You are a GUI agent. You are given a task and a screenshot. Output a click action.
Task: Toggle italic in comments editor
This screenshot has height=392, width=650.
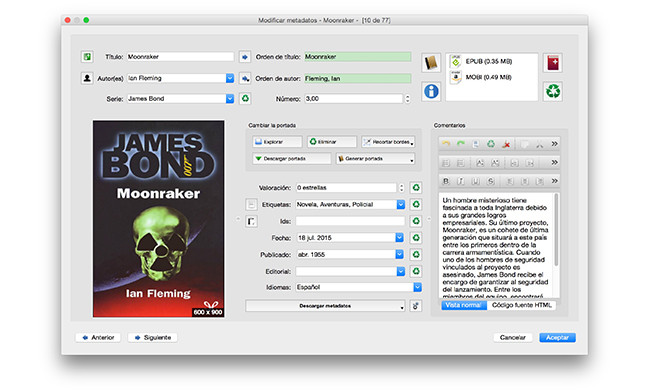point(461,181)
